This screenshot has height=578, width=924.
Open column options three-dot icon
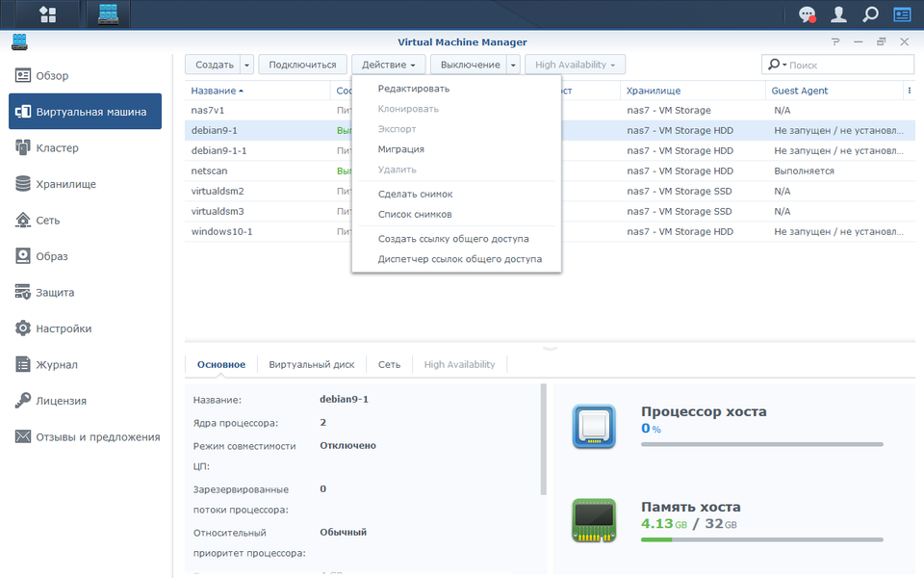910,91
